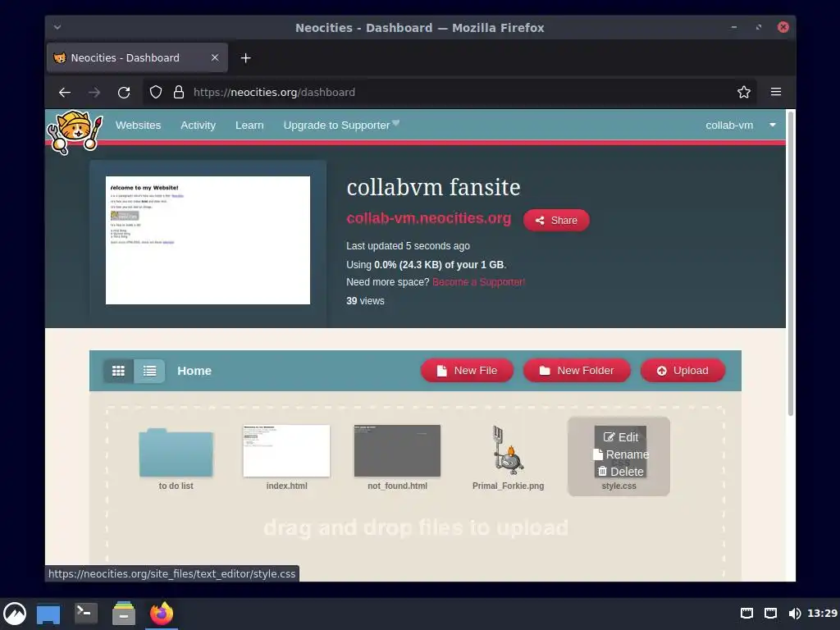Viewport: 840px width, 630px height.
Task: Click the site preview screenshot
Action: [x=208, y=240]
